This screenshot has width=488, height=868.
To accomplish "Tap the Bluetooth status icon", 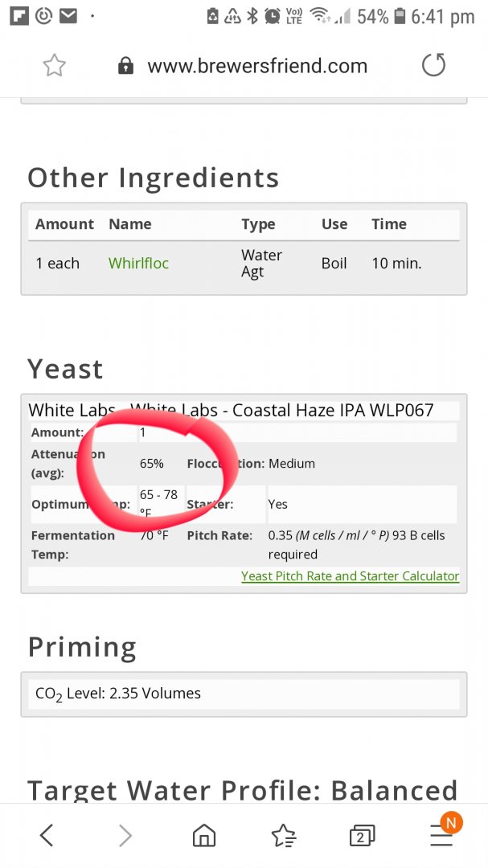I will pyautogui.click(x=252, y=16).
